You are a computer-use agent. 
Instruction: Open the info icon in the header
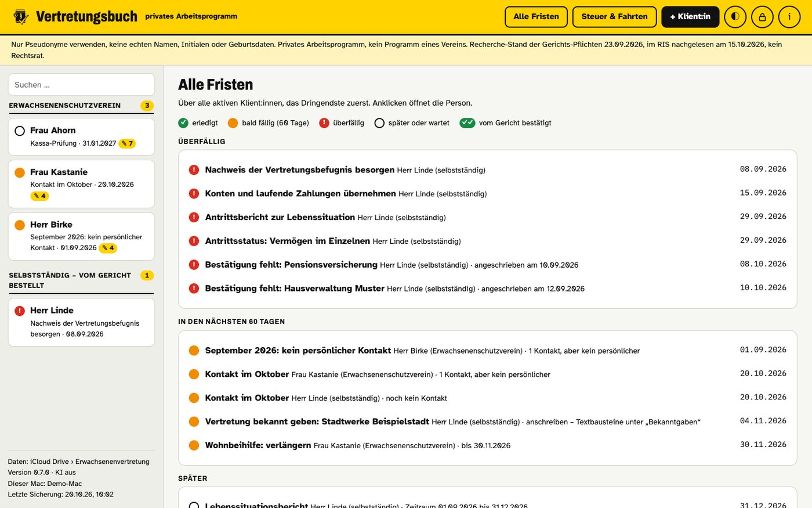tap(789, 17)
